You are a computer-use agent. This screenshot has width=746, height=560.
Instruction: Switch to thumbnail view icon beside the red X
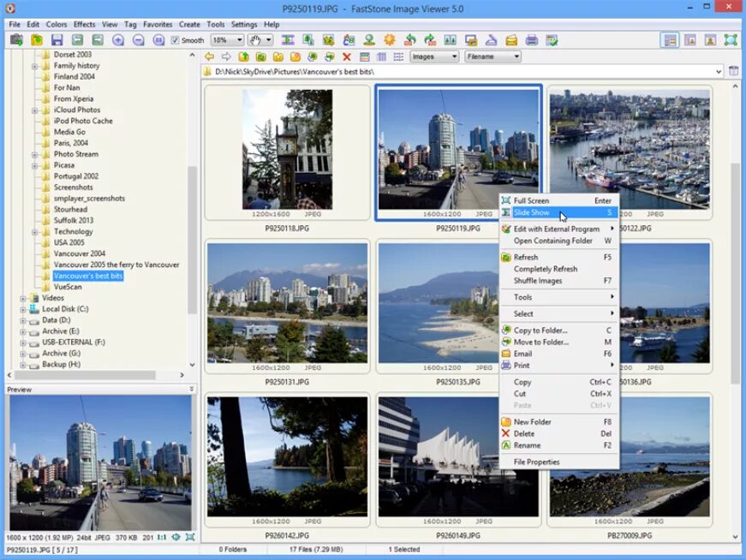coord(365,57)
